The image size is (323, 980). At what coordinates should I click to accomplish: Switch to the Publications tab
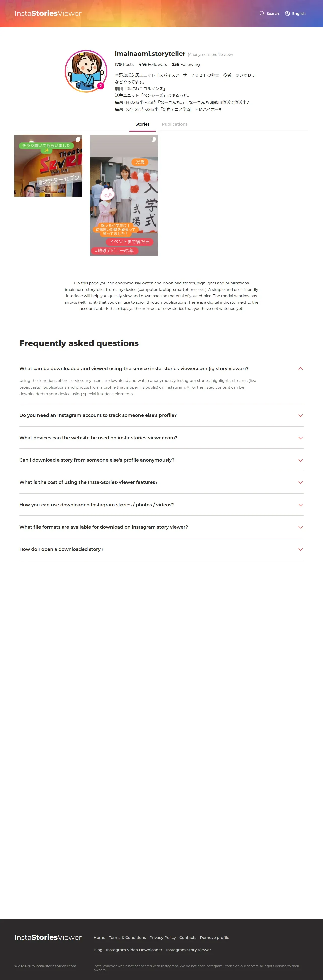coord(174,124)
